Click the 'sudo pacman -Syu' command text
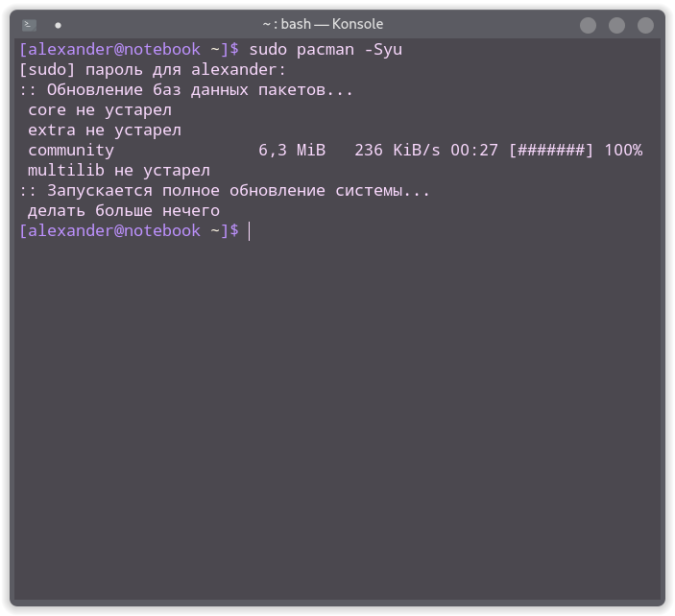 click(x=325, y=50)
